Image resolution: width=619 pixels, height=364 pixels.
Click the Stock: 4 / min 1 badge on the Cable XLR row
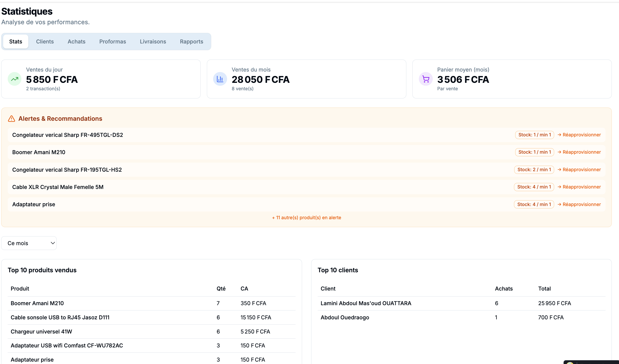click(534, 187)
